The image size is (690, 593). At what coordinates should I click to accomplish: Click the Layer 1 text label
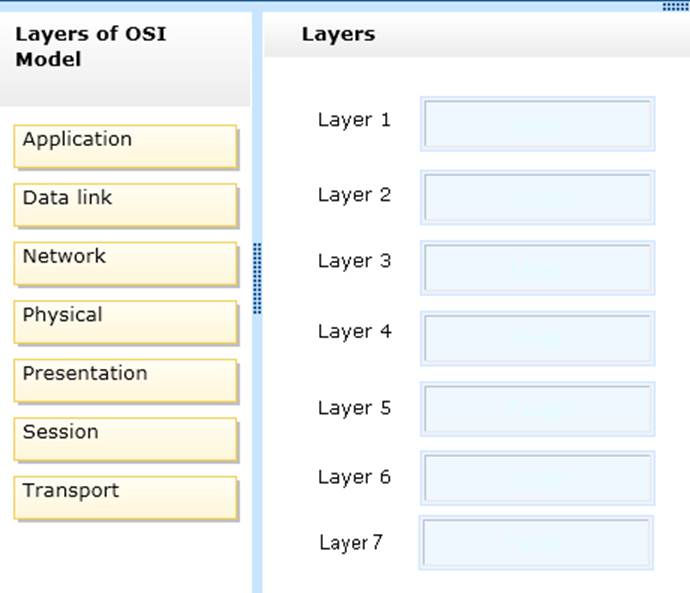tap(354, 120)
